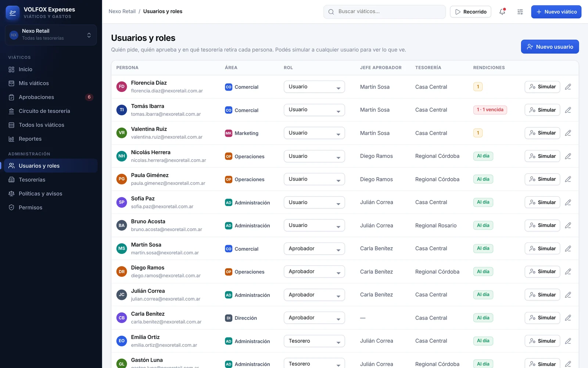This screenshot has width=588, height=368.
Task: Edit Sofía Paz with the pencil icon
Action: (568, 202)
